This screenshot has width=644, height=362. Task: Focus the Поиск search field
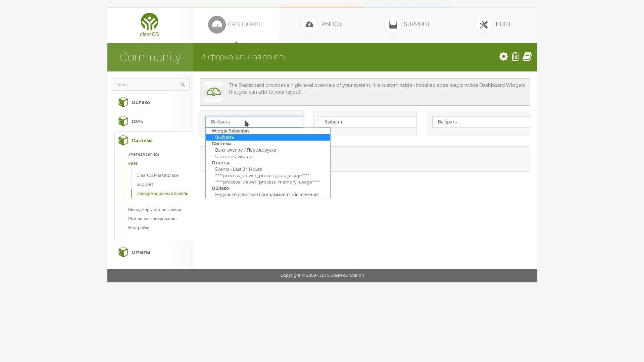pyautogui.click(x=150, y=85)
